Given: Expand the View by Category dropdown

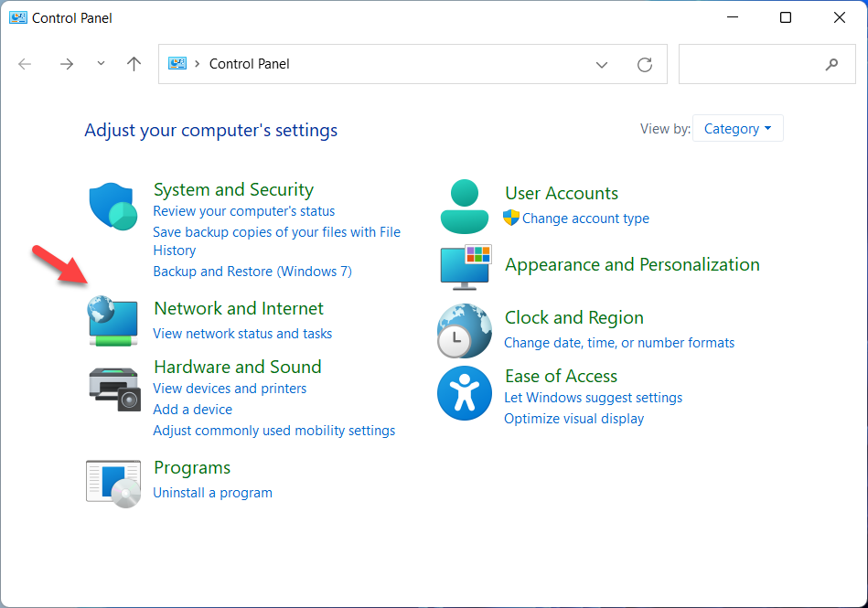Looking at the screenshot, I should click(x=737, y=129).
